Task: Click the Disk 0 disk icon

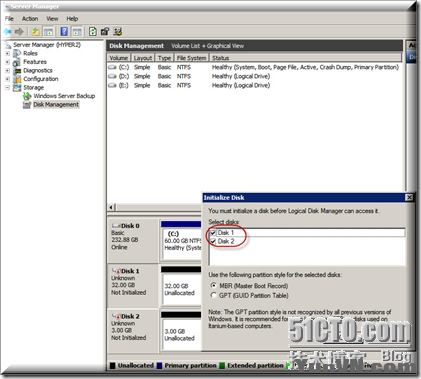Action: (116, 226)
